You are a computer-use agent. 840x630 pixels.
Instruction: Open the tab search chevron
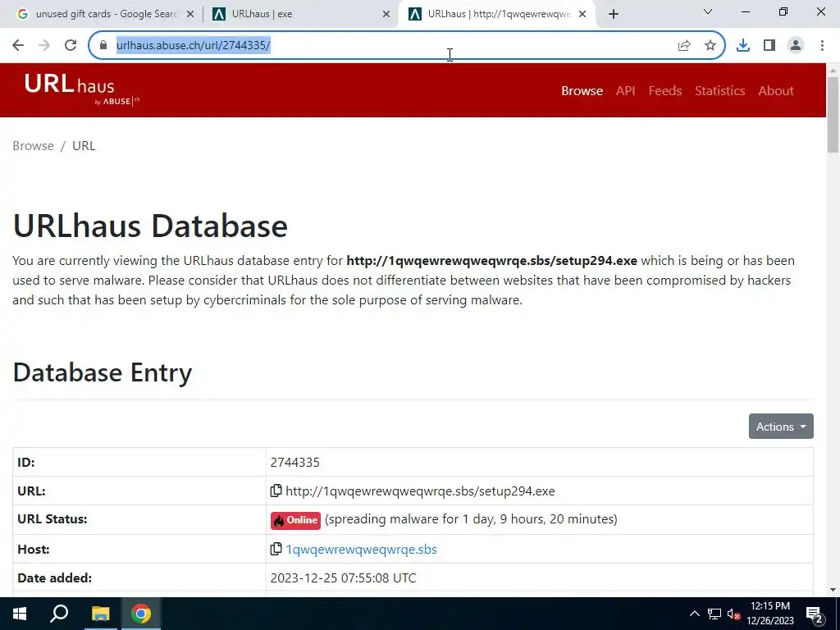708,11
